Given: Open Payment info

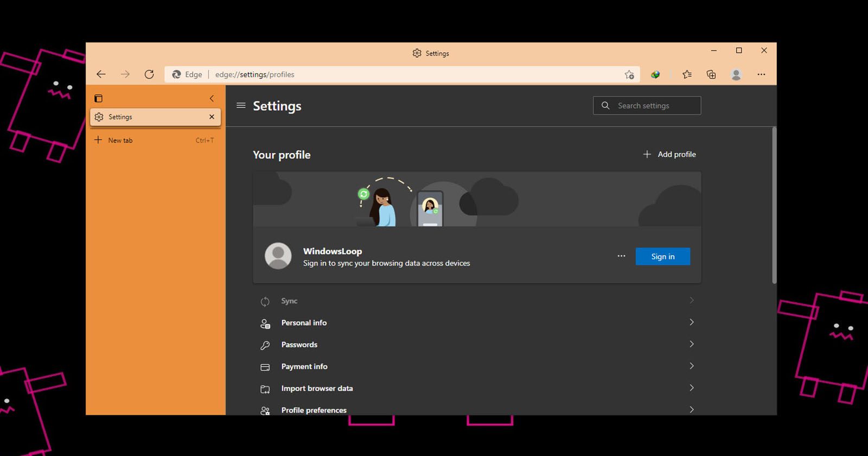Looking at the screenshot, I should click(477, 366).
